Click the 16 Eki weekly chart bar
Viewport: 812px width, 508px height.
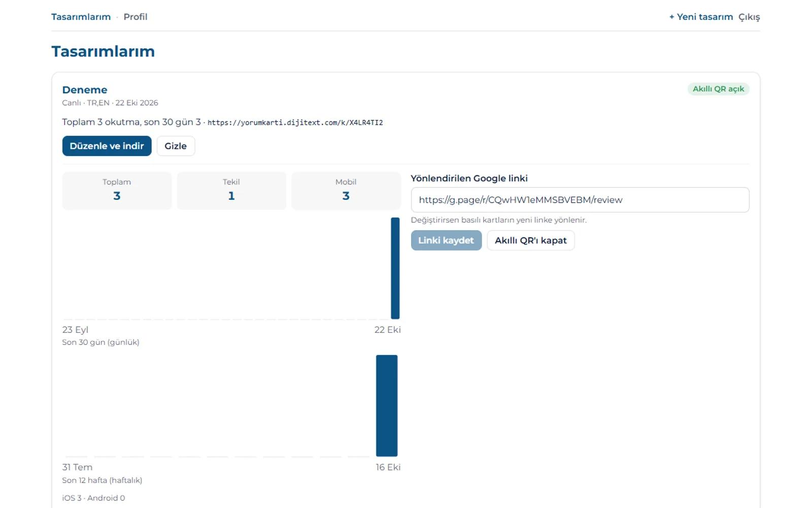387,405
